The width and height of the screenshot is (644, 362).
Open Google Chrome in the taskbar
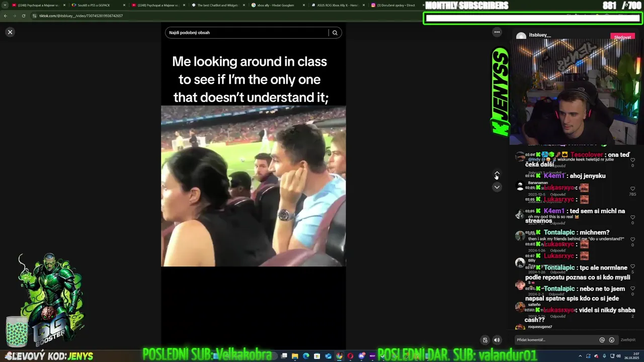339,356
